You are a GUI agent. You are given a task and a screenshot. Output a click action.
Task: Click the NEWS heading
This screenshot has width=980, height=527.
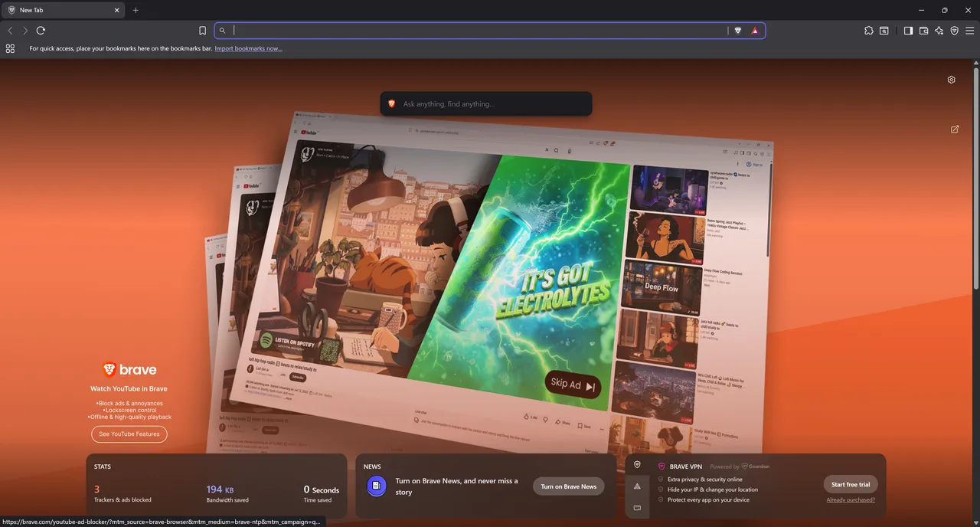pos(372,466)
